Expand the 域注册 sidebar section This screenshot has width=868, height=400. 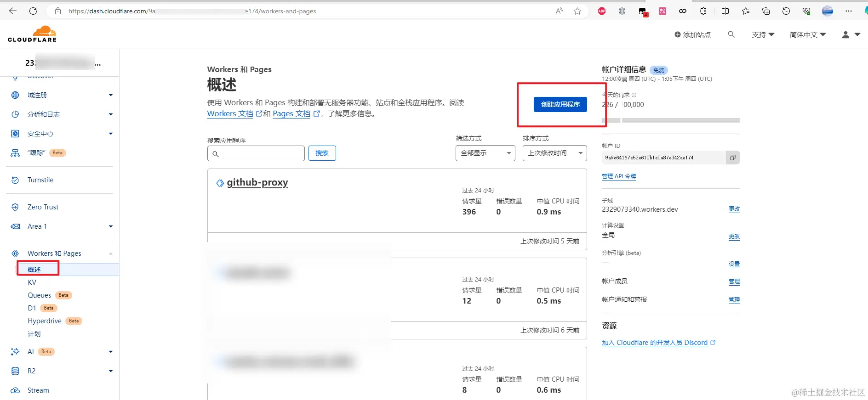(110, 95)
